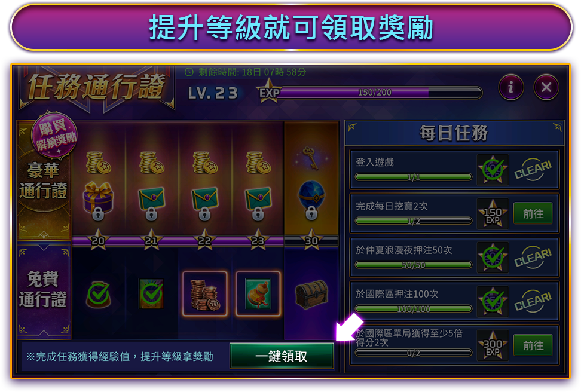Open the info button beside the EXP bar
581x392 pixels.
tap(511, 87)
